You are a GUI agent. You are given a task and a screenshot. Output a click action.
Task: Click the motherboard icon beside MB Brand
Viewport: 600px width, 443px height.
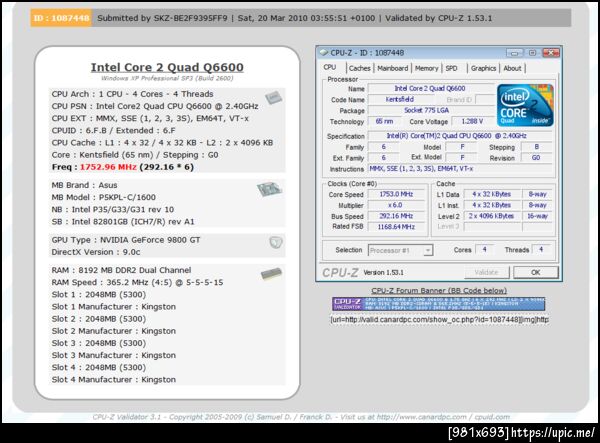[269, 189]
